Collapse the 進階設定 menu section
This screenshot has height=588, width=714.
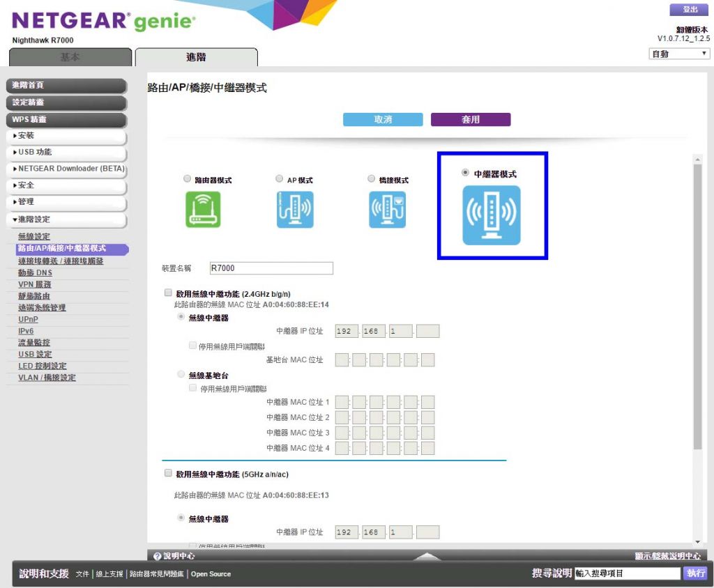pos(66,219)
